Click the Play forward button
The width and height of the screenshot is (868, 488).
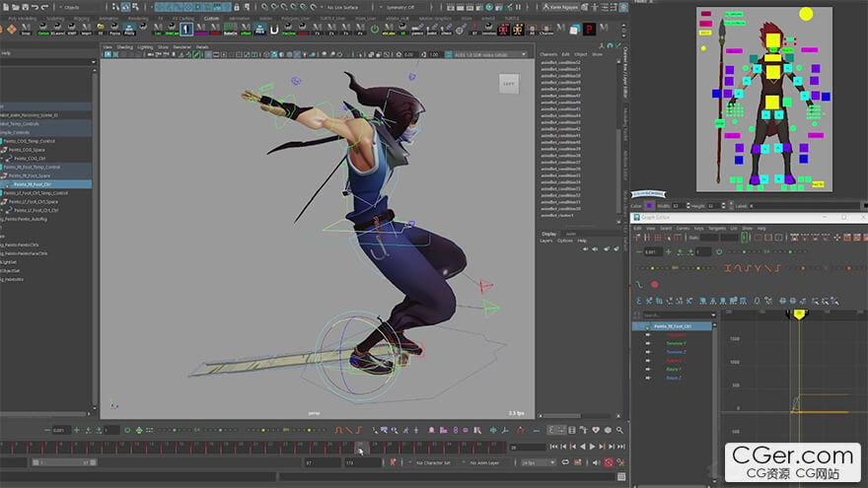[x=593, y=447]
